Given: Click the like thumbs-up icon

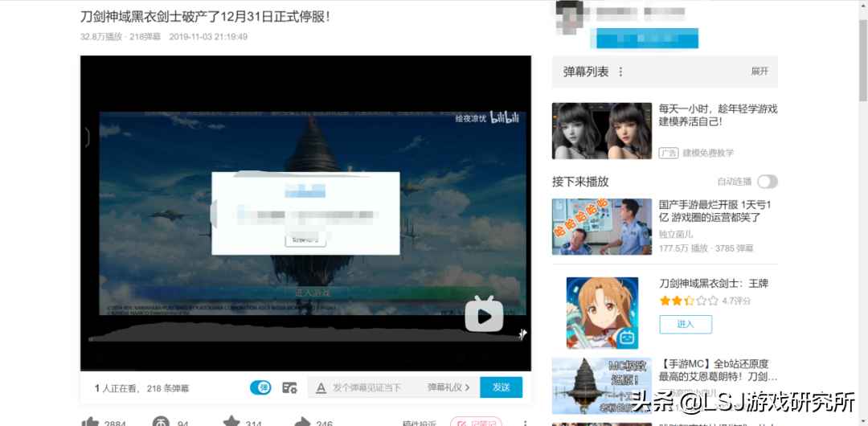Looking at the screenshot, I should tap(90, 421).
